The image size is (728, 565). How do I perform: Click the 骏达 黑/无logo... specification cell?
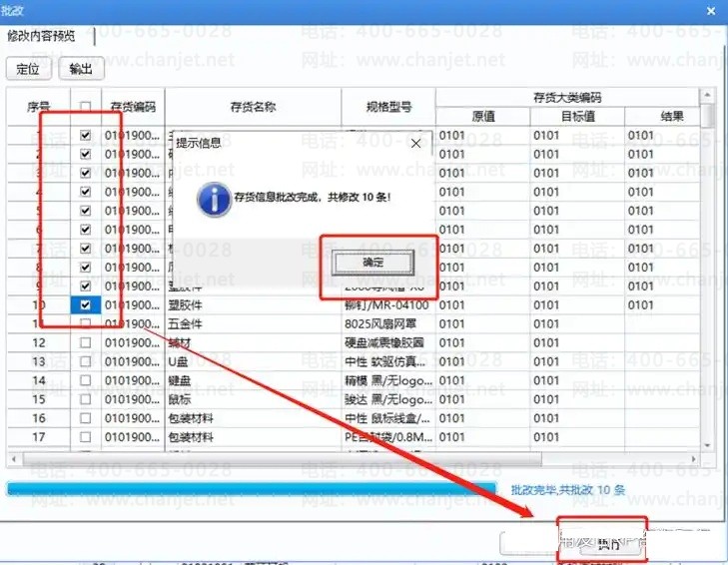tap(388, 399)
